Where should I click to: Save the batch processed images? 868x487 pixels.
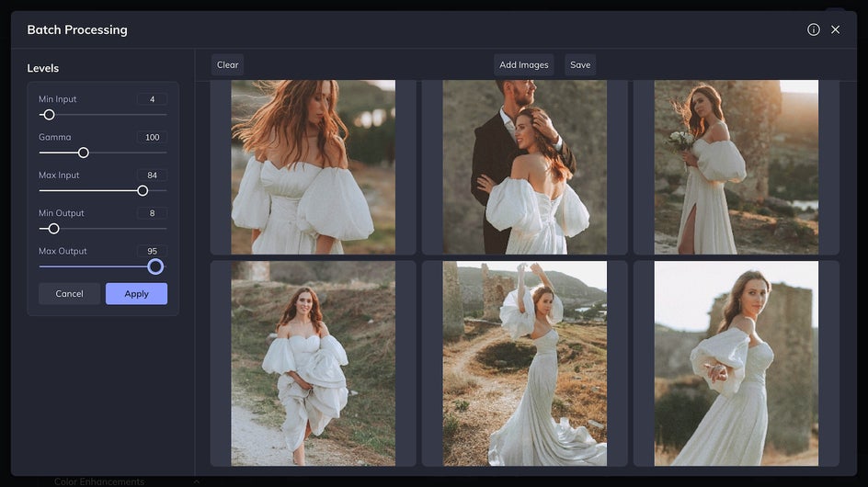coord(580,64)
